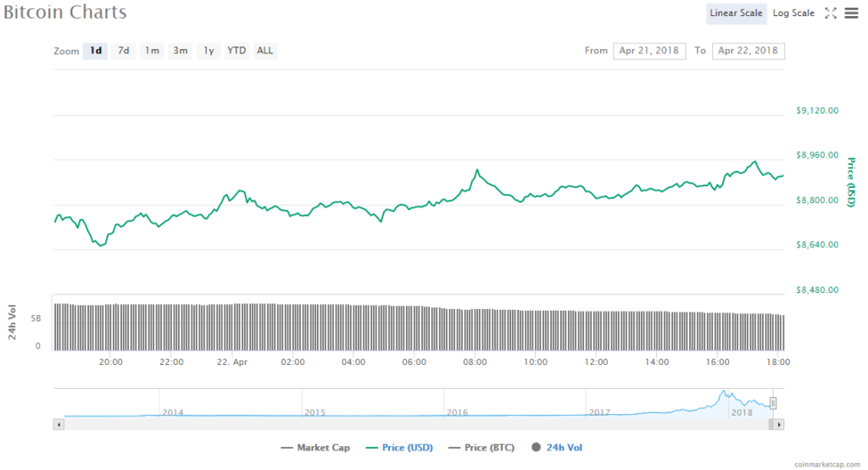Toggle fullscreen chart view icon
The width and height of the screenshot is (868, 470).
[x=831, y=14]
